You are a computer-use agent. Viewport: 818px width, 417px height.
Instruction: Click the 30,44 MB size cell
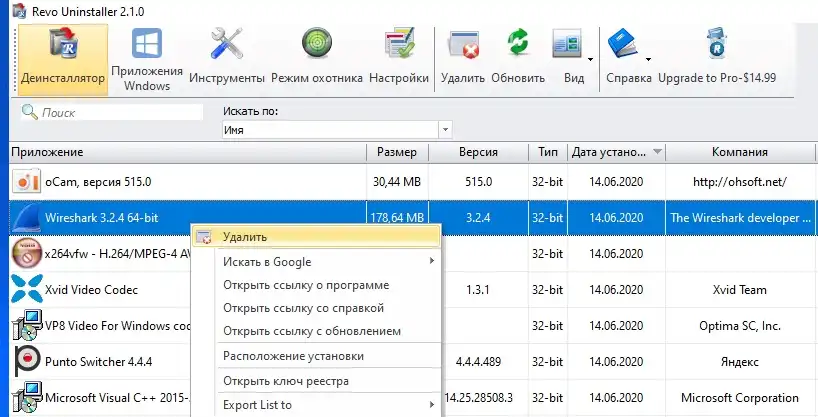pos(398,182)
